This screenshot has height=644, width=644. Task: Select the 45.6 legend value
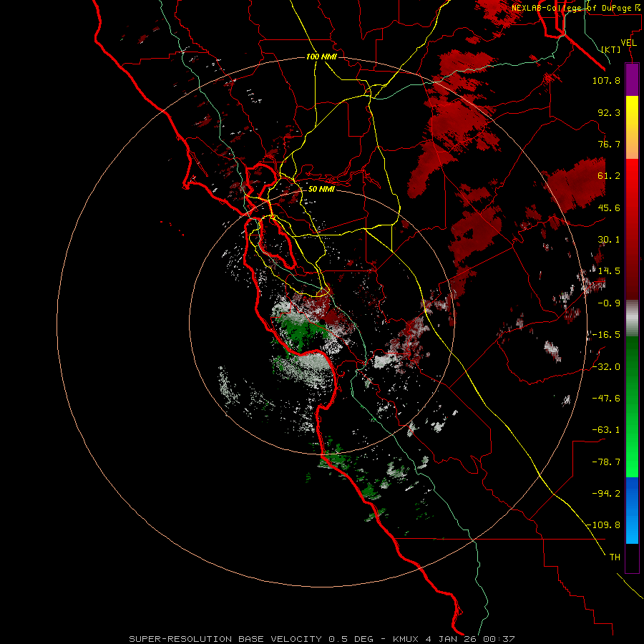(x=609, y=208)
